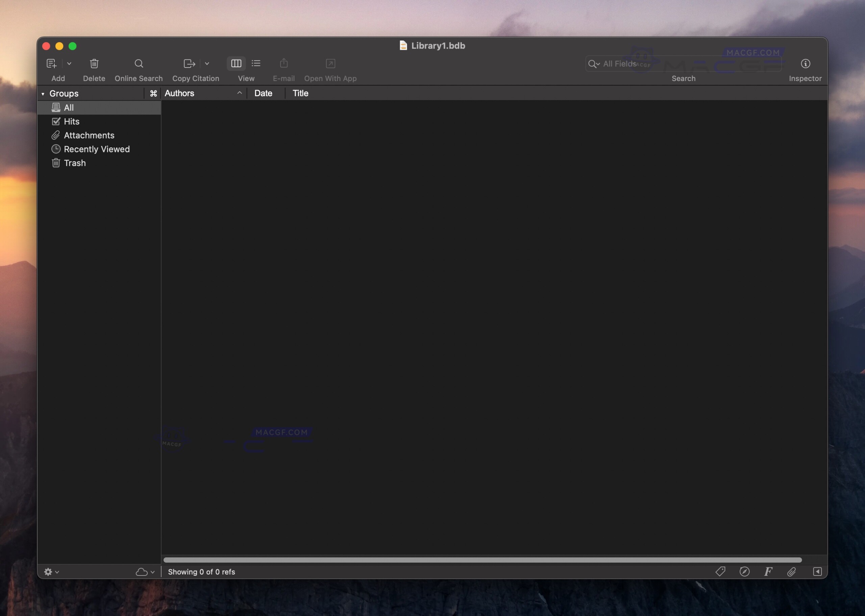Collapse the Groups section triangle

point(43,93)
